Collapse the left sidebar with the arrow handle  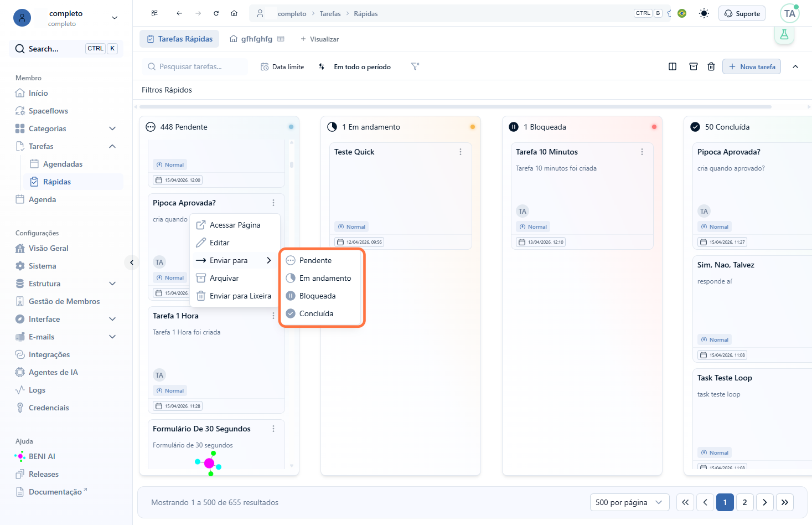(132, 262)
